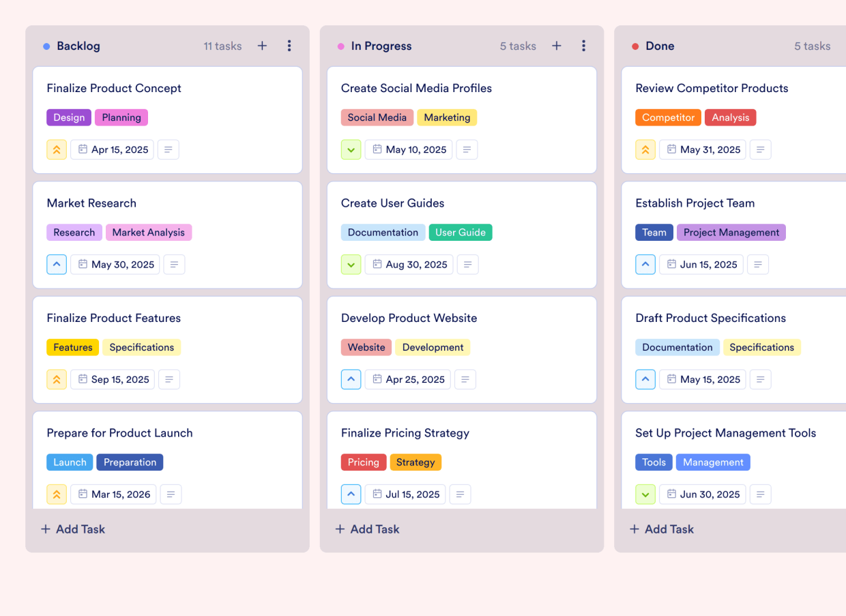This screenshot has width=846, height=616.
Task: Toggle the low priority arrow on Create Social Media Profiles
Action: coord(351,149)
